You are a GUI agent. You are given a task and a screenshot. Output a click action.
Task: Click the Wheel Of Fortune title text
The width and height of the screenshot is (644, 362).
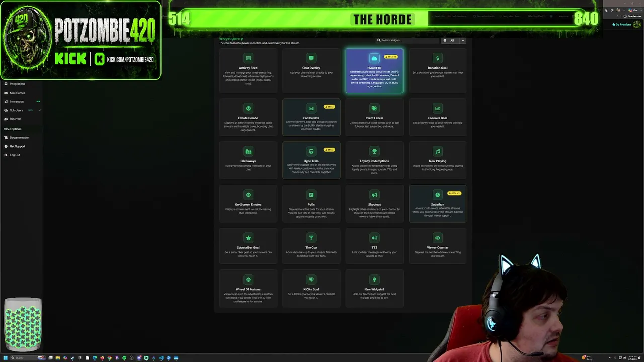248,289
